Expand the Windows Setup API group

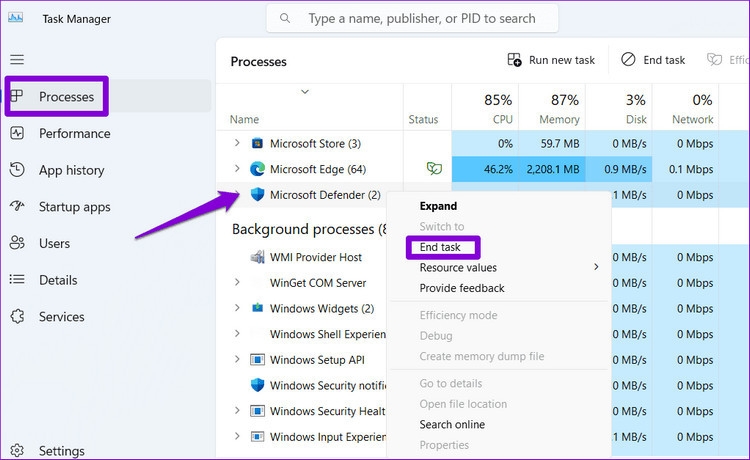(237, 359)
